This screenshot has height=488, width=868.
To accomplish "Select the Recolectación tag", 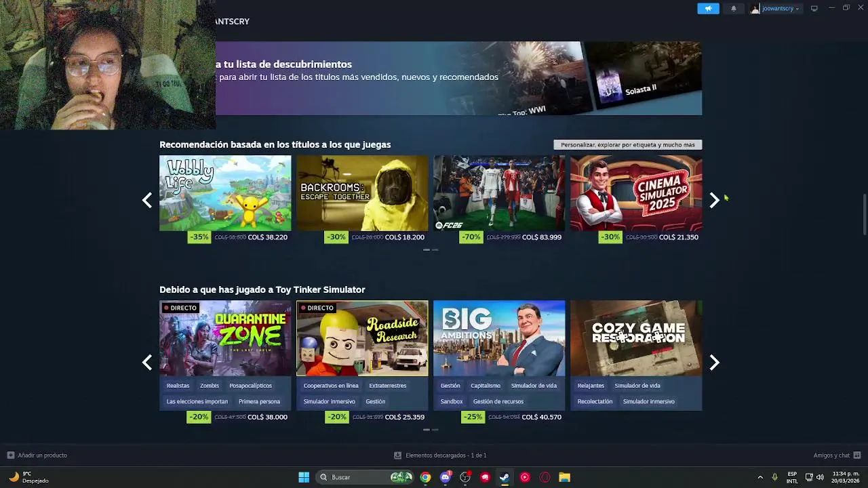I will [595, 401].
